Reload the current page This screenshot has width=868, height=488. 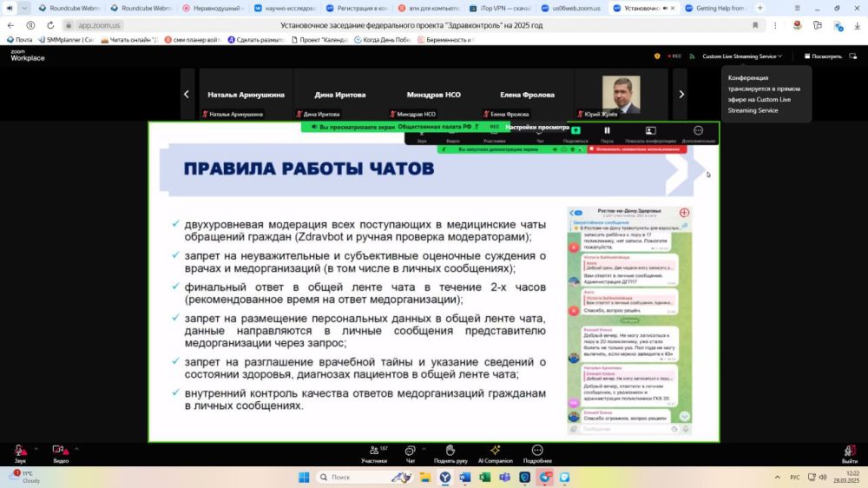click(x=50, y=25)
